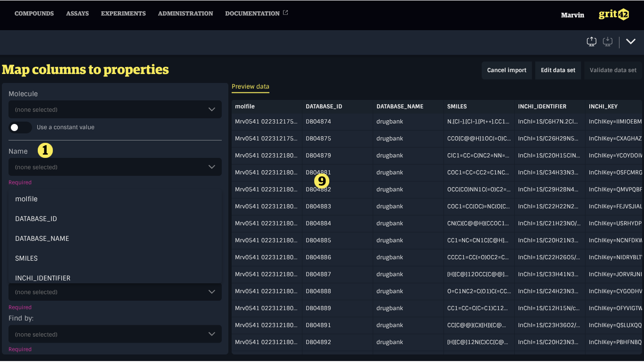Open the grit42 logo home link
The image size is (644, 362).
click(x=614, y=15)
